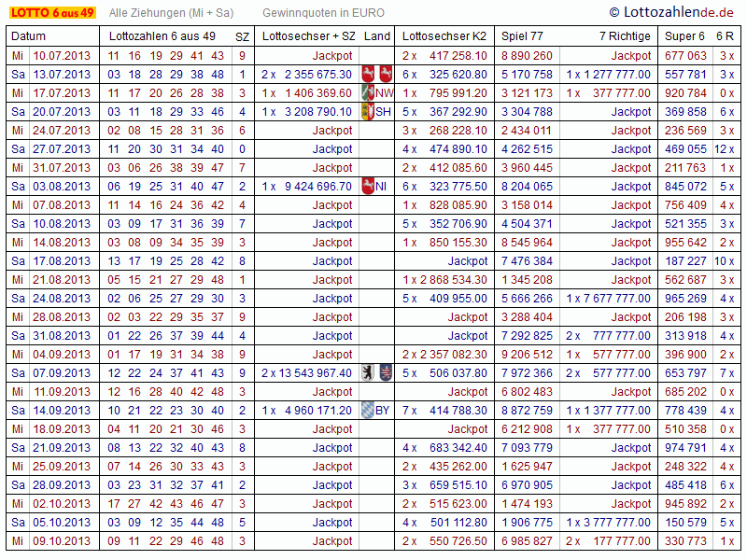Image resolution: width=747 pixels, height=560 pixels.
Task: Select the date cell 03.08.2013
Action: pos(62,187)
